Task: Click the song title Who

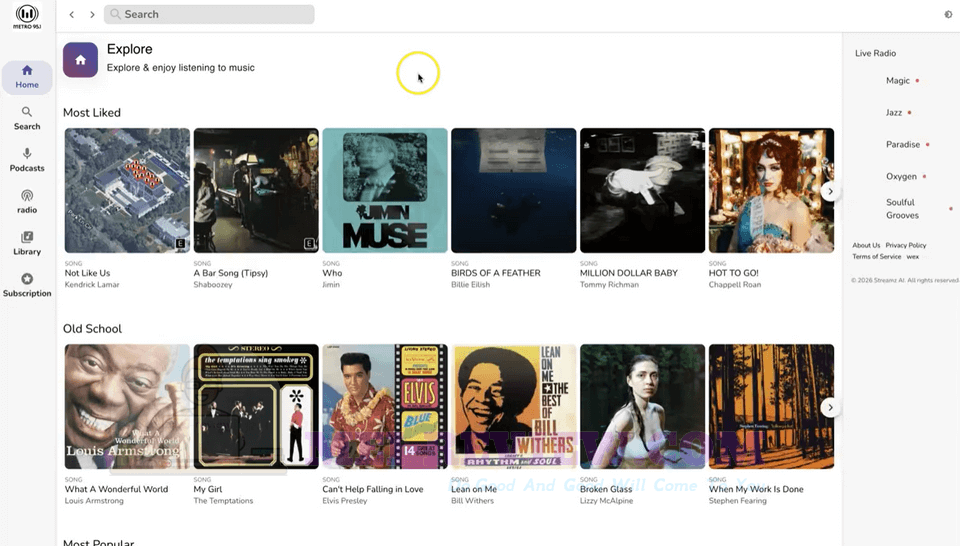Action: click(x=332, y=273)
